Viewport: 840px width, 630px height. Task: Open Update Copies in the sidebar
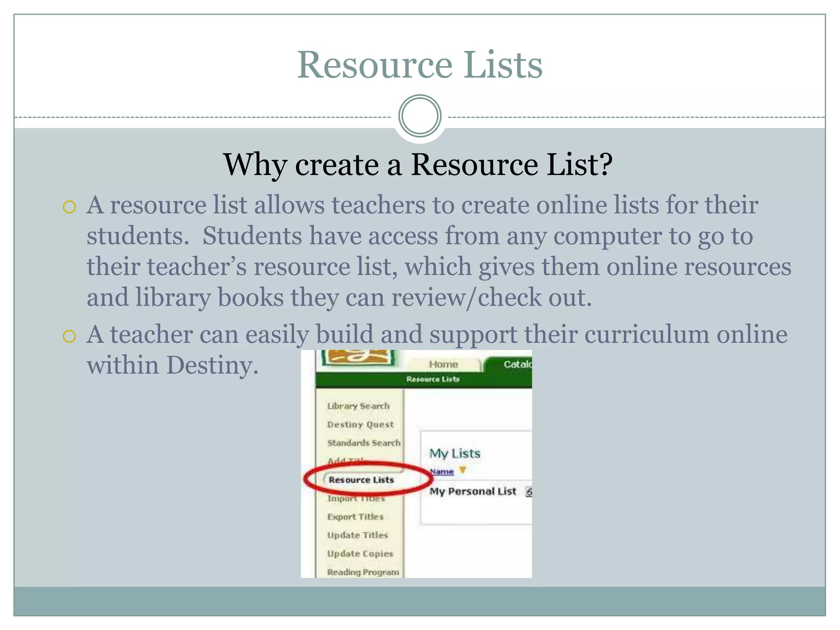[360, 554]
